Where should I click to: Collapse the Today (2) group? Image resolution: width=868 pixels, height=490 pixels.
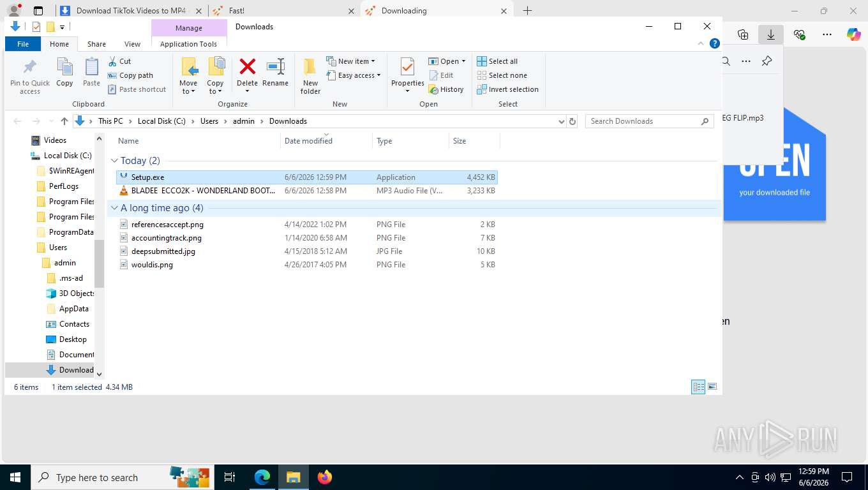115,161
